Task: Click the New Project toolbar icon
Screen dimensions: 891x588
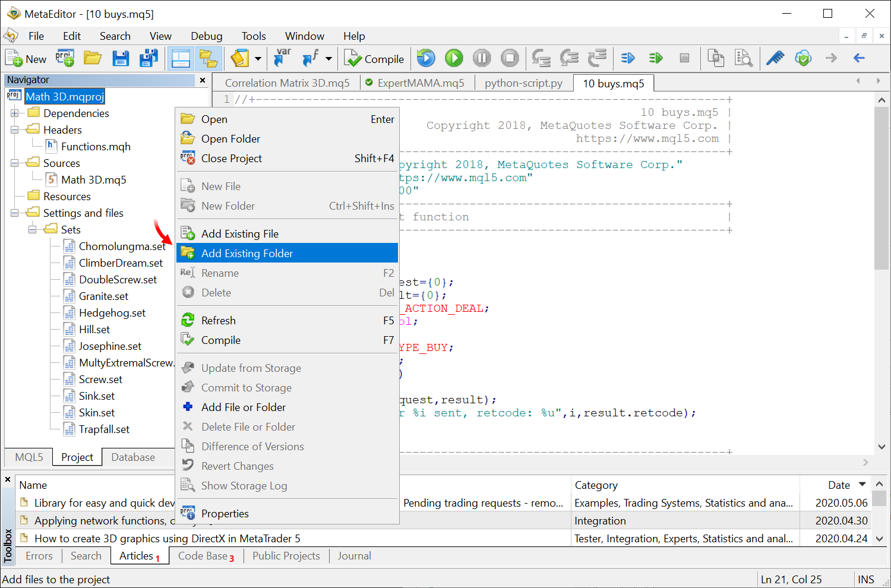Action: point(65,58)
